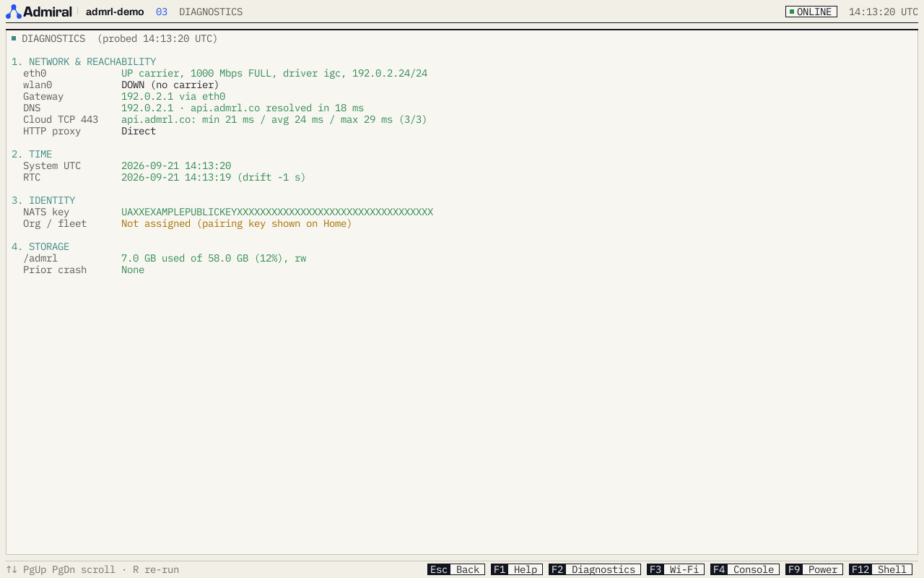The height and width of the screenshot is (578, 924).
Task: Click the DIAGNOSTICS probed timestamp heading
Action: point(115,39)
